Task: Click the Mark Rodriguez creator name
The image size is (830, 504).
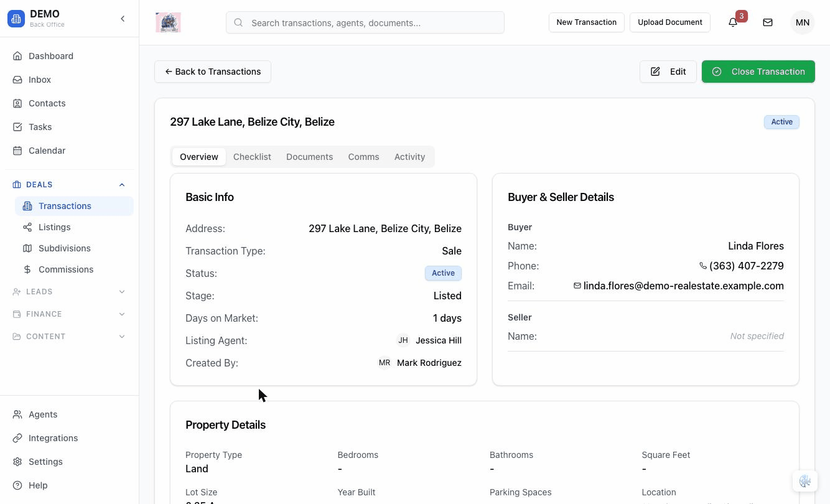Action: pyautogui.click(x=429, y=363)
